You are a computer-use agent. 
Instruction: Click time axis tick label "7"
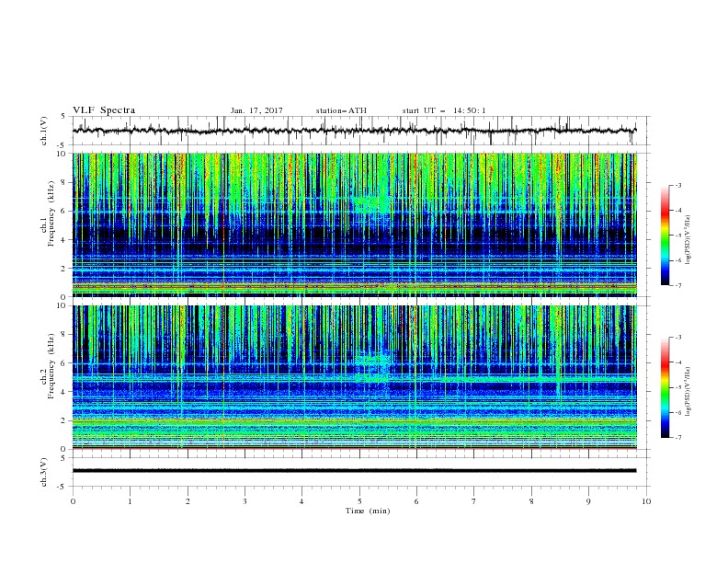474,501
